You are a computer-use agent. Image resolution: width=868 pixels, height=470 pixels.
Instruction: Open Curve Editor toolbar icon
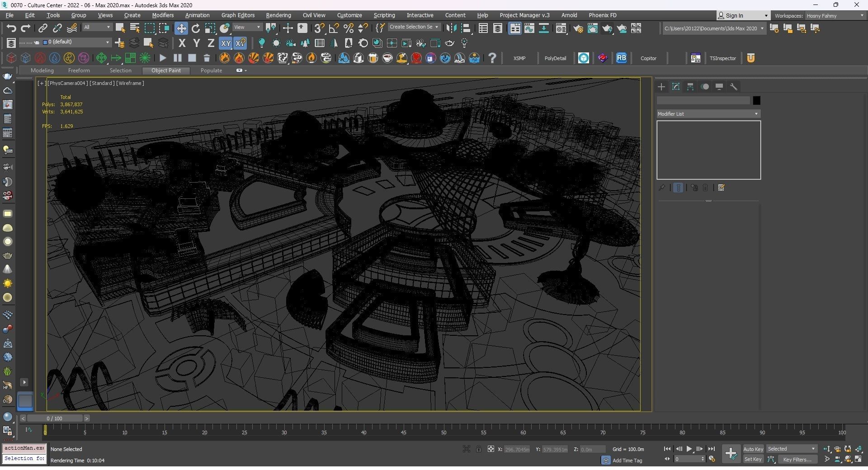[529, 28]
